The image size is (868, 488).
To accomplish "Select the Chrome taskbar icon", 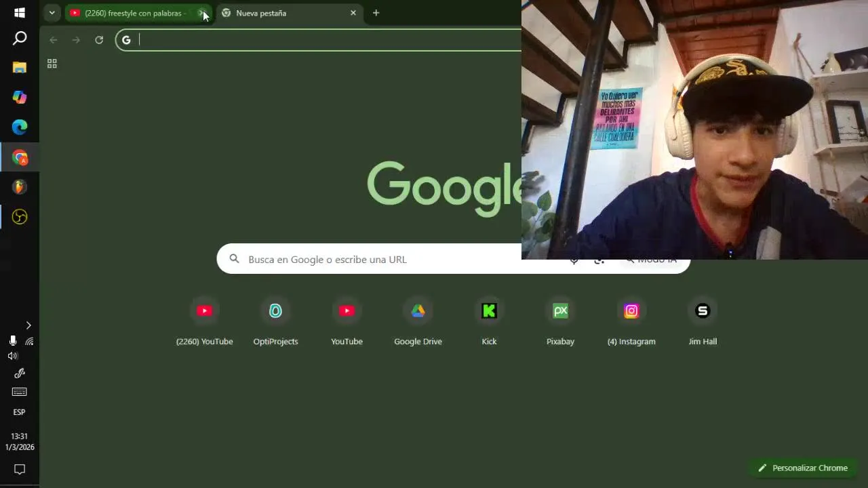I will pos(20,158).
